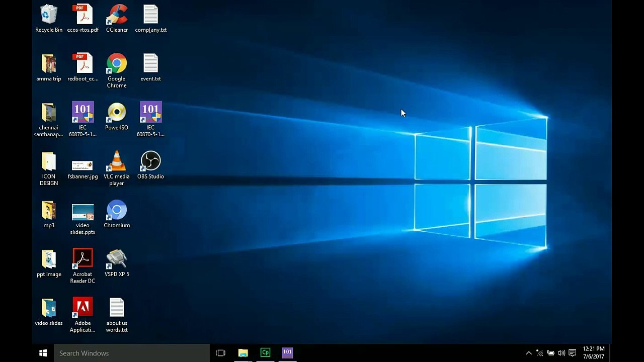Open the Recycle Bin desktop icon
This screenshot has width=644, height=362.
pyautogui.click(x=49, y=19)
